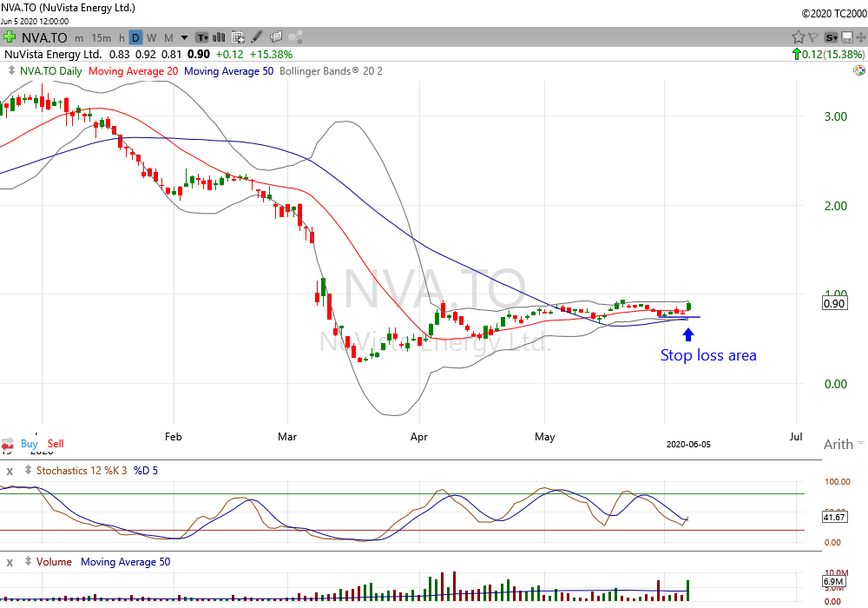Click the 'Stop loss area' annotation text
Viewport: 868px width, 608px height.
click(x=708, y=355)
